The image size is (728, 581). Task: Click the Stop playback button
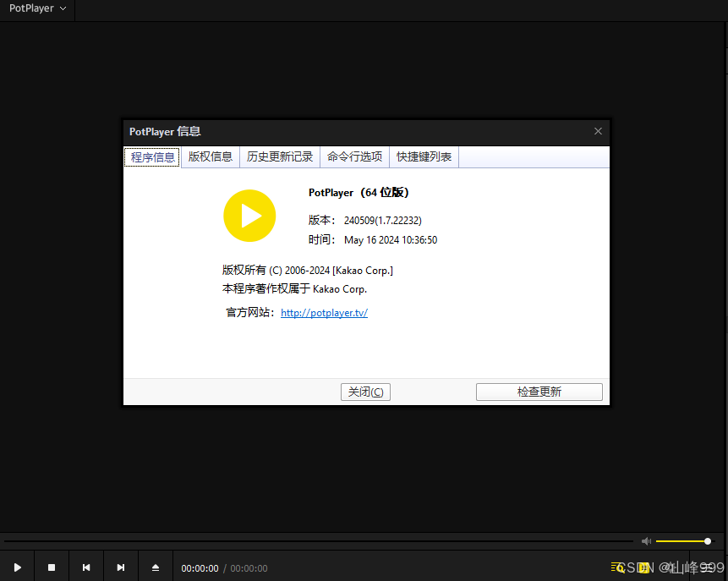52,567
